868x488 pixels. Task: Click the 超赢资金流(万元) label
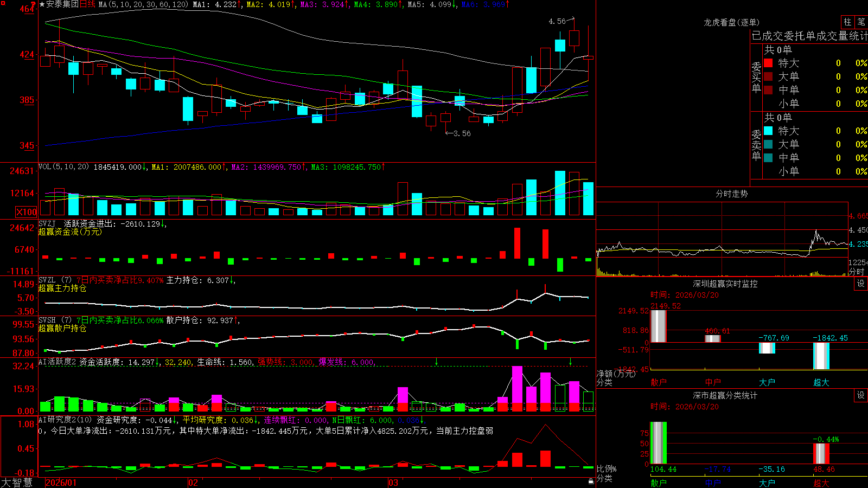click(70, 232)
